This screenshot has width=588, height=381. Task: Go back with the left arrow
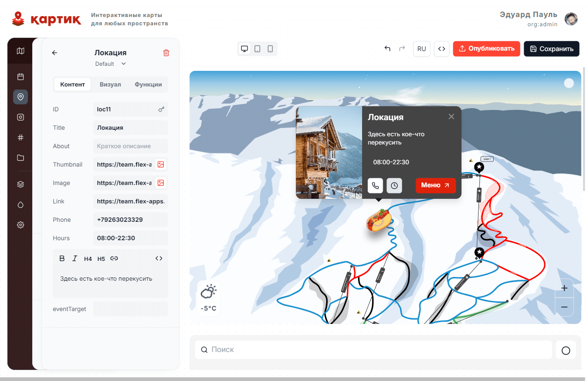point(54,53)
